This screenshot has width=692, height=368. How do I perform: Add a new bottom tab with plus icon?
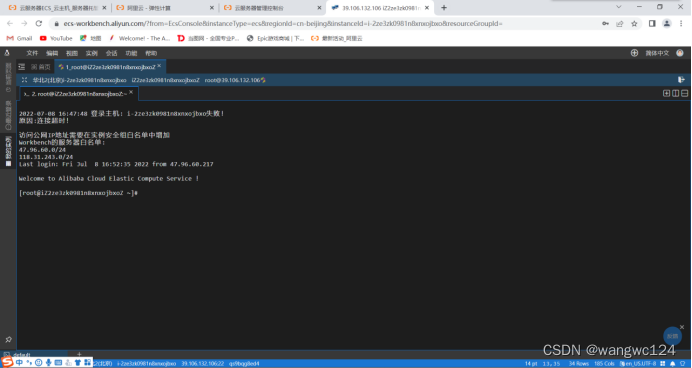79,354
